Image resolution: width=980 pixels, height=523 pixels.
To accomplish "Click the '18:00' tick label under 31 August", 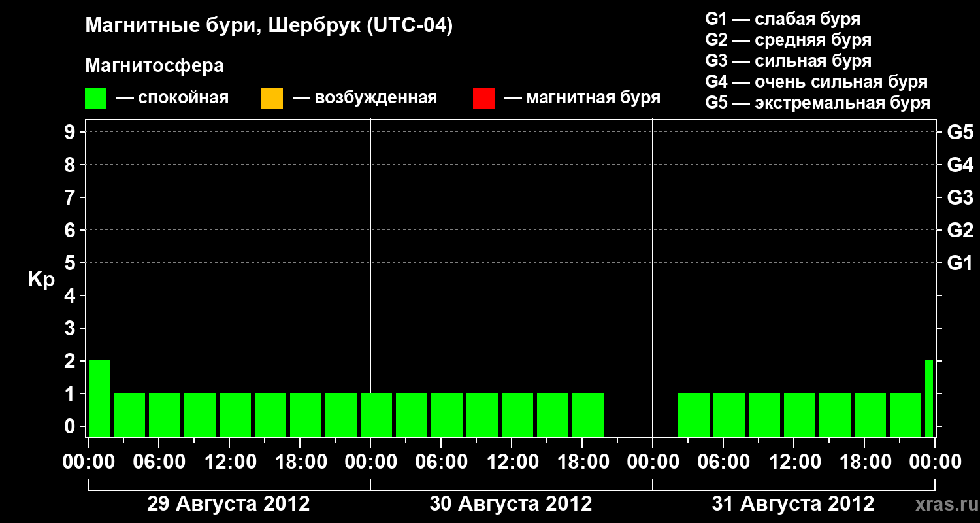I will pyautogui.click(x=864, y=462).
